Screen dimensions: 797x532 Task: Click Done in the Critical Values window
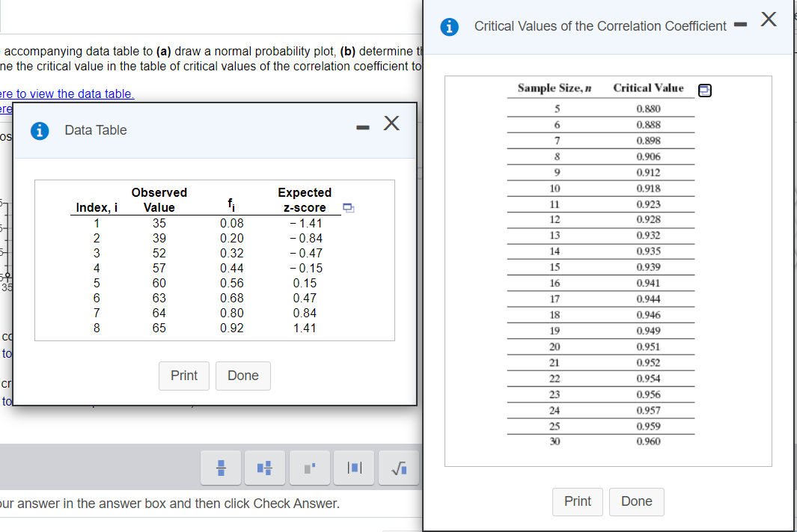636,501
